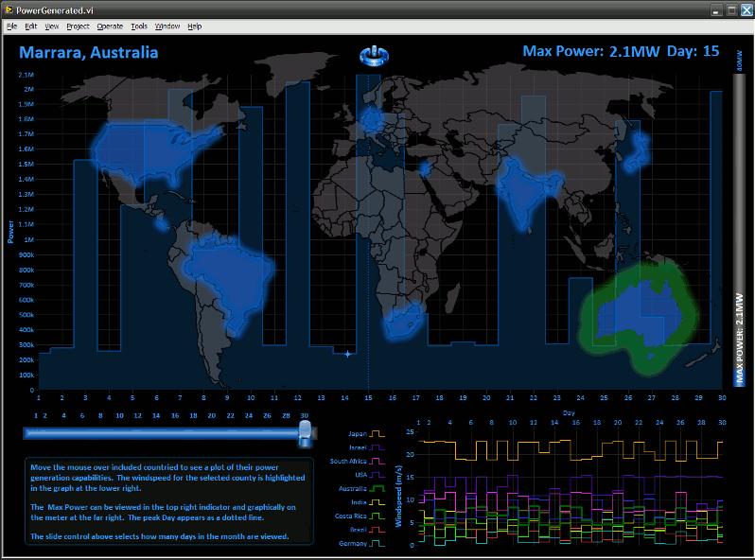Minimize the PowerGenerated.vi window

point(716,9)
